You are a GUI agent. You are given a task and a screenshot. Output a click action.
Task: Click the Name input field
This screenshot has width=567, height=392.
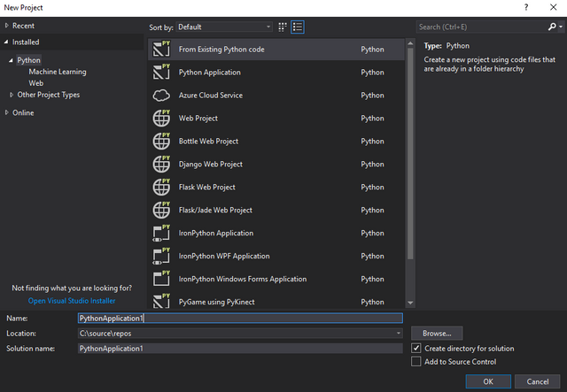[x=240, y=318]
